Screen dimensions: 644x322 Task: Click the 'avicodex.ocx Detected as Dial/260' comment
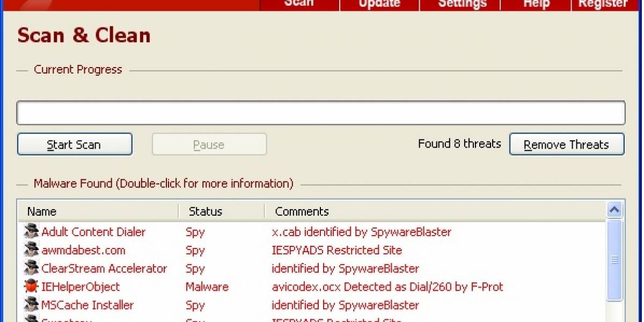pos(387,287)
